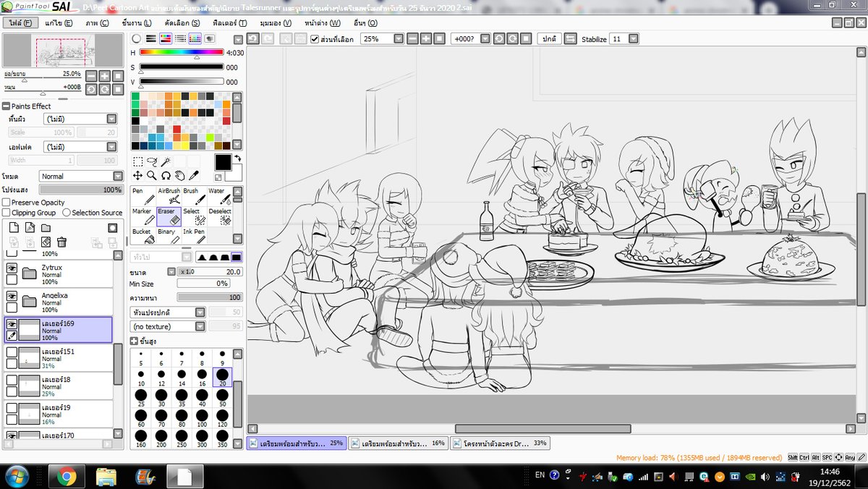Select the Selection Source radio button
The image size is (868, 489).
[67, 212]
